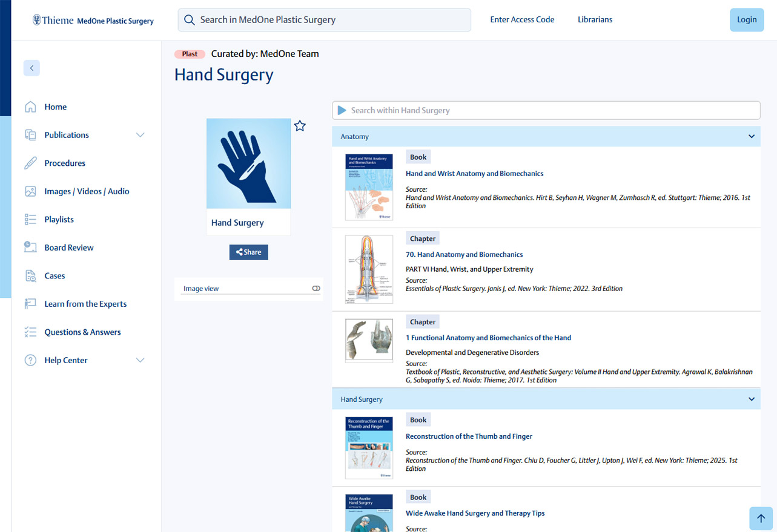Viewport: 777px width, 532px height.
Task: Open the Home section in sidebar
Action: pyautogui.click(x=55, y=107)
